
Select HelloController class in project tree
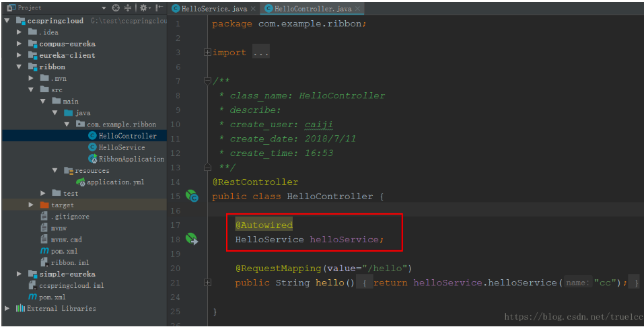127,136
